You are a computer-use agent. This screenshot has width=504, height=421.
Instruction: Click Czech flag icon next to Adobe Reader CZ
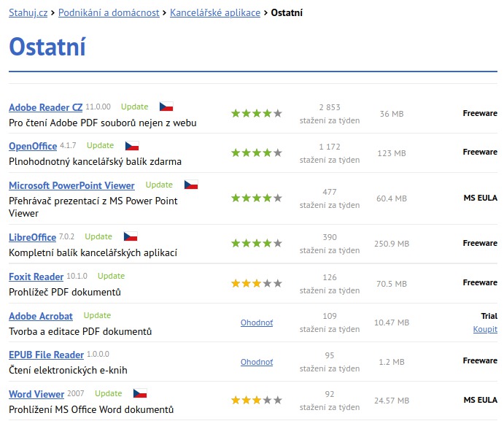[166, 107]
